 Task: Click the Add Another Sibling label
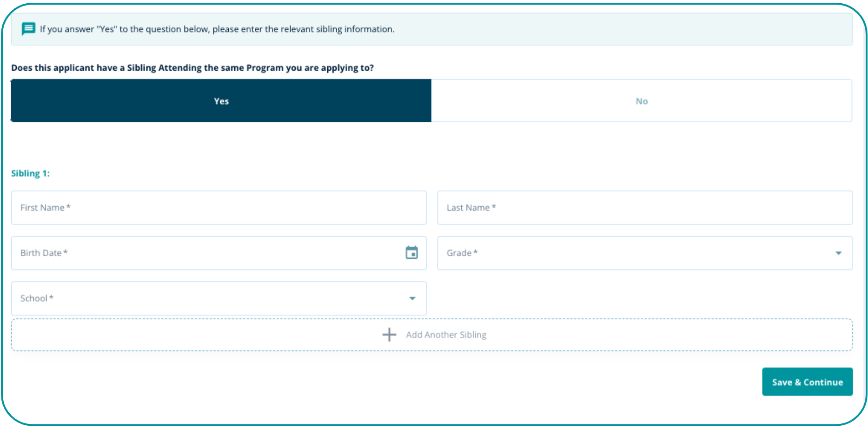(446, 335)
